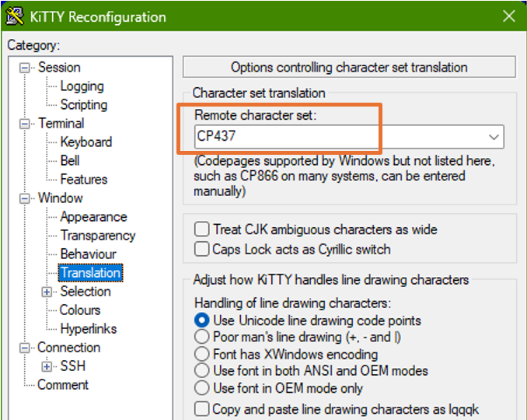The image size is (527, 420).
Task: Click the Options controlling character set translation header
Action: (x=349, y=68)
